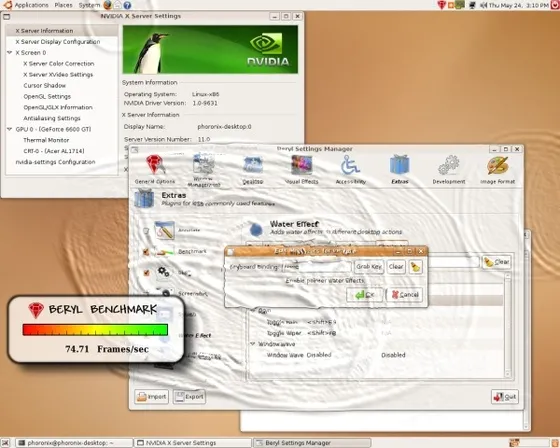Viewport: 560px width, 448px height.
Task: Select the Benchmark plugin icon
Action: pyautogui.click(x=165, y=252)
